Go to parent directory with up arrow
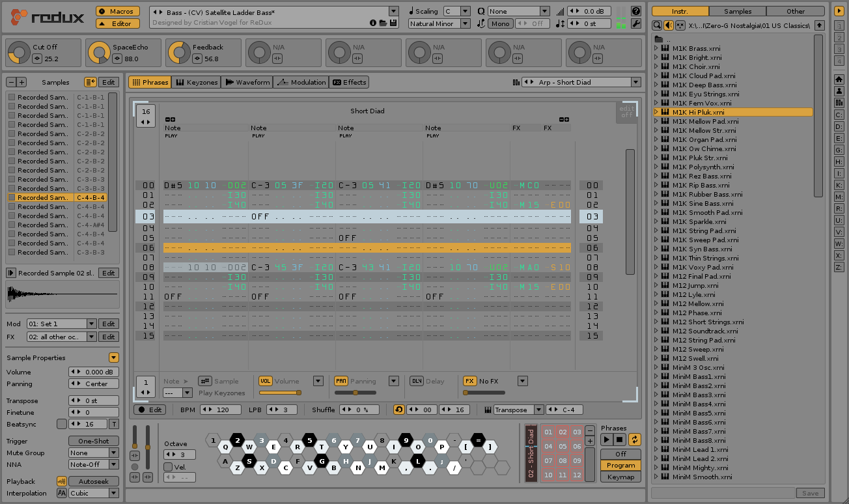This screenshot has width=849, height=504. [819, 25]
